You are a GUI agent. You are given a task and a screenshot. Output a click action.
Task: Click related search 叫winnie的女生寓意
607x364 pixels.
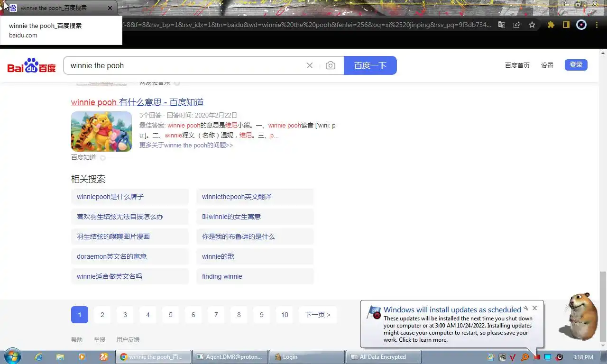pyautogui.click(x=255, y=217)
